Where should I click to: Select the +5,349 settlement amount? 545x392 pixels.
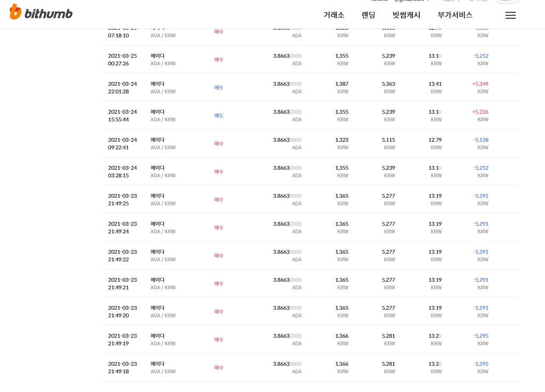[x=480, y=84]
